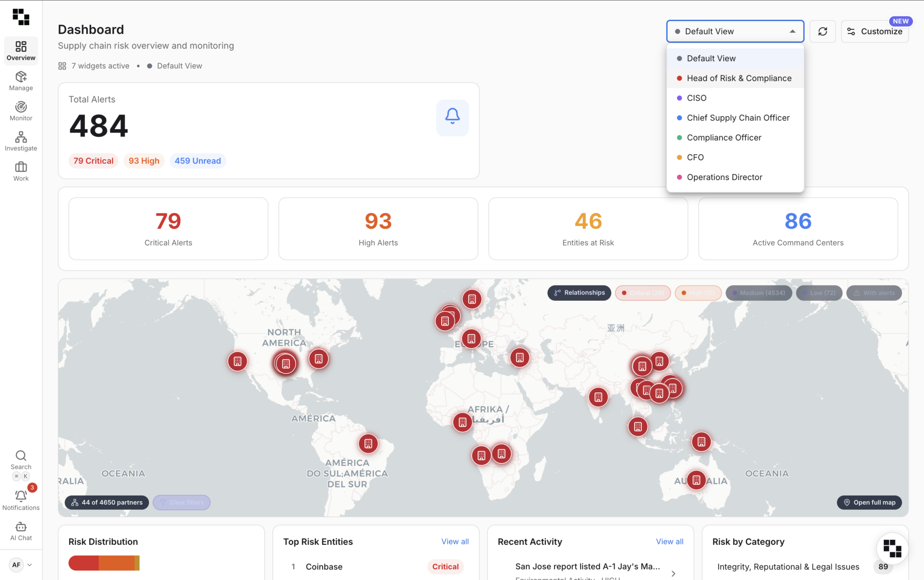The image size is (924, 580).
Task: Click the map marker in Papua New Guinea
Action: (x=701, y=442)
